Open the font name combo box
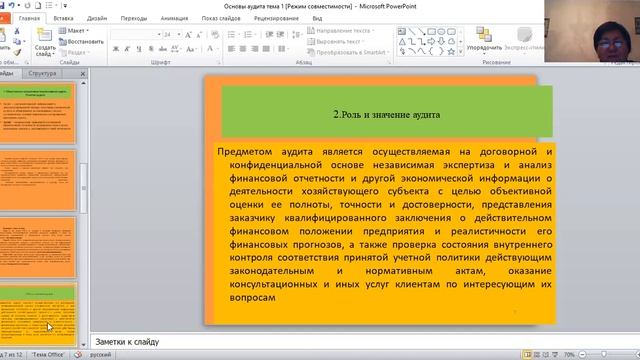The height and width of the screenshot is (360, 640). [136, 35]
